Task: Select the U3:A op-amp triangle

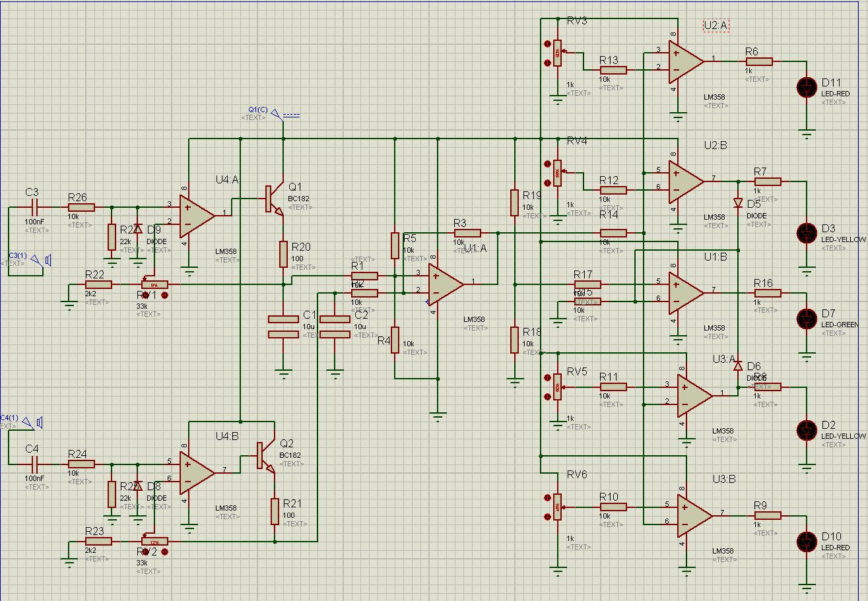Action: click(694, 395)
